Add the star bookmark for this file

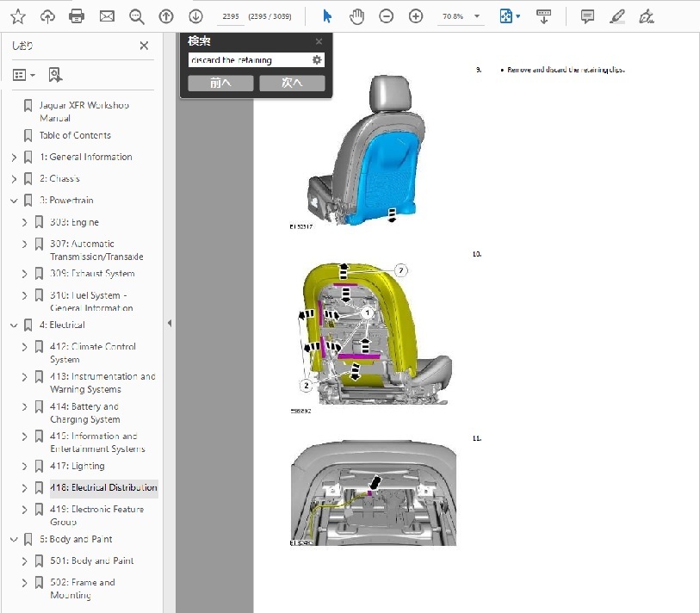point(18,16)
